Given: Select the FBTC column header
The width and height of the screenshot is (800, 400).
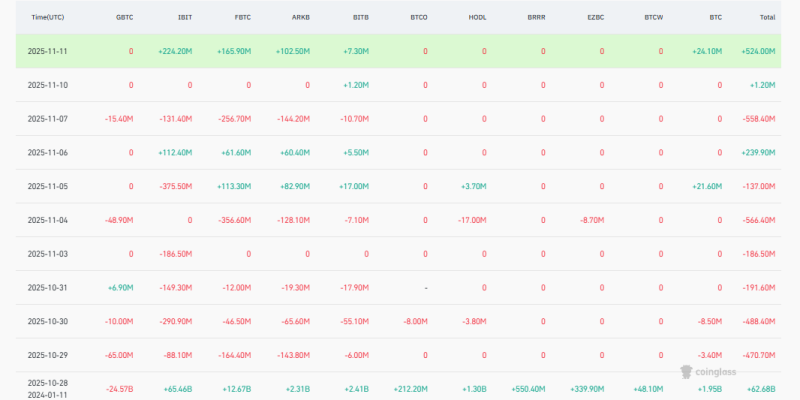Looking at the screenshot, I should click(x=241, y=18).
